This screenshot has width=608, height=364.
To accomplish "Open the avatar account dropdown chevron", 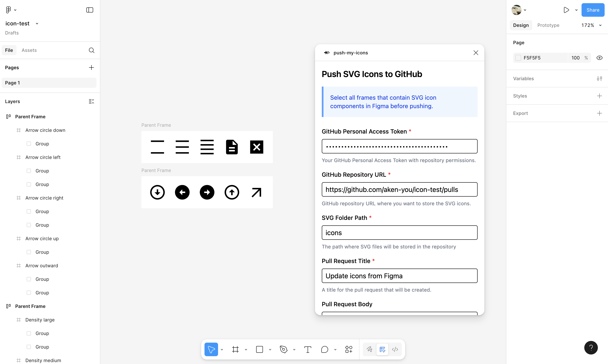I will pyautogui.click(x=525, y=10).
